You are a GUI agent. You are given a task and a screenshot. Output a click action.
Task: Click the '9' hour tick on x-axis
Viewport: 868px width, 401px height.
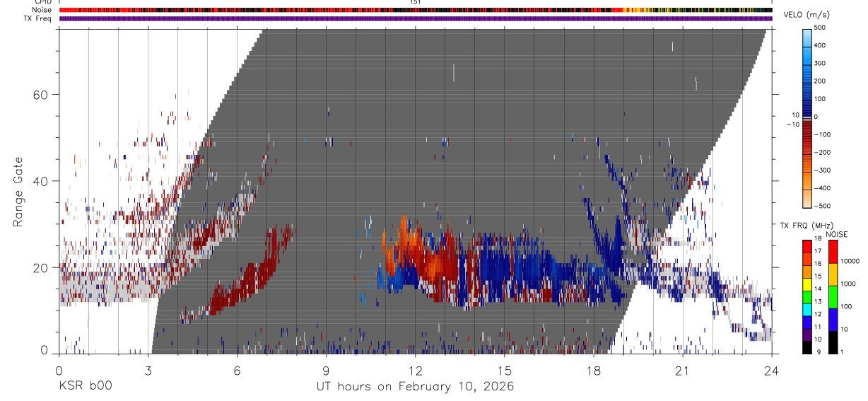(x=327, y=371)
